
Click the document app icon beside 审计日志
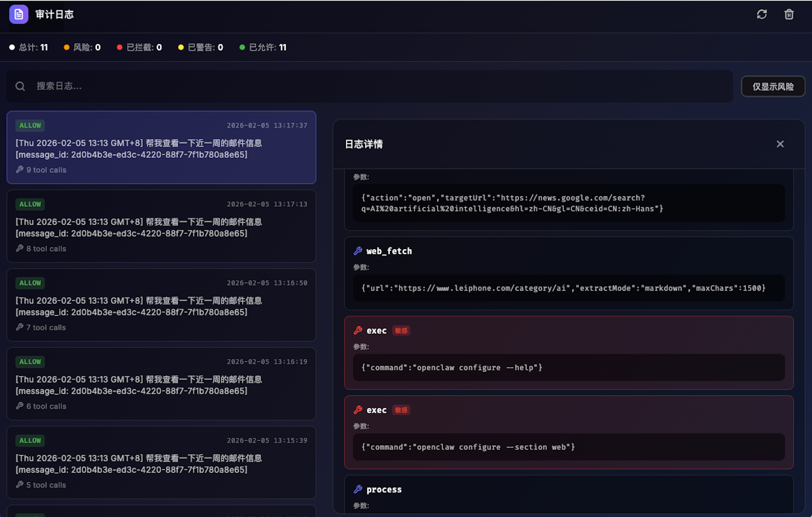[19, 14]
